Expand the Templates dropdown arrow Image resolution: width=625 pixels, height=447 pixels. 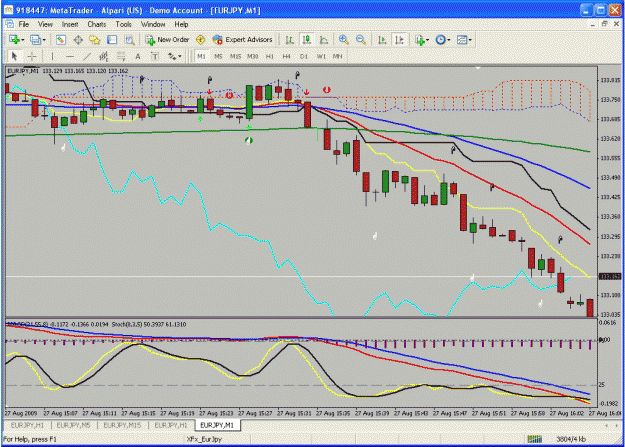coord(470,40)
